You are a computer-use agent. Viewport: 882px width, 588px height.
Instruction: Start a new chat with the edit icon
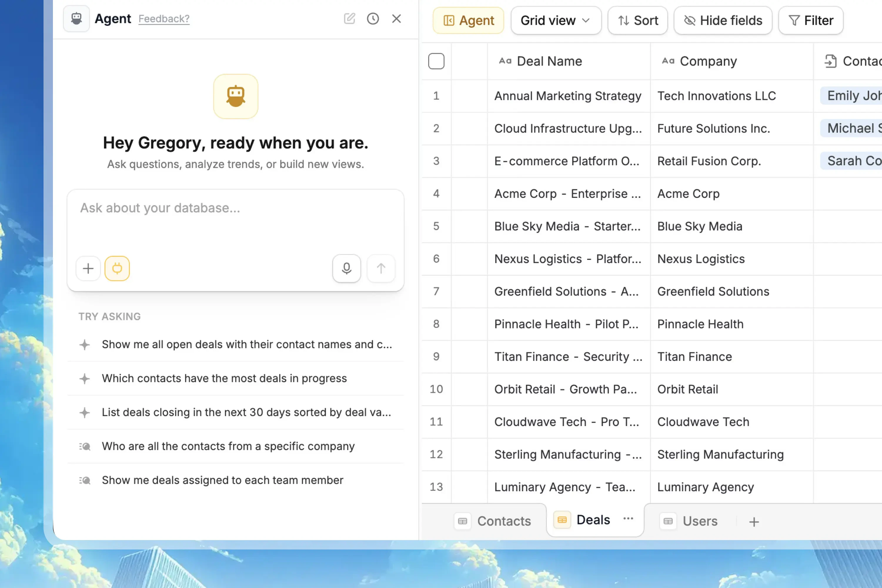[x=349, y=18]
